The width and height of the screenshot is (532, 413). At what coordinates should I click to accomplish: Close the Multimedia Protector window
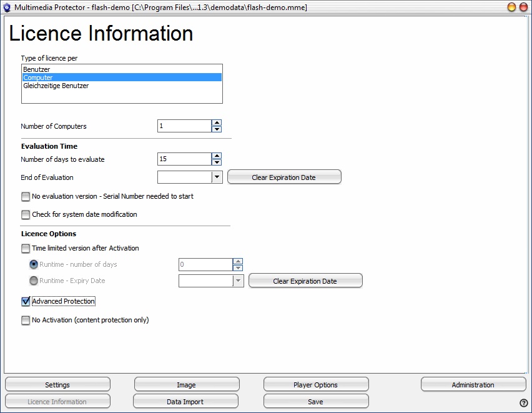click(x=523, y=7)
